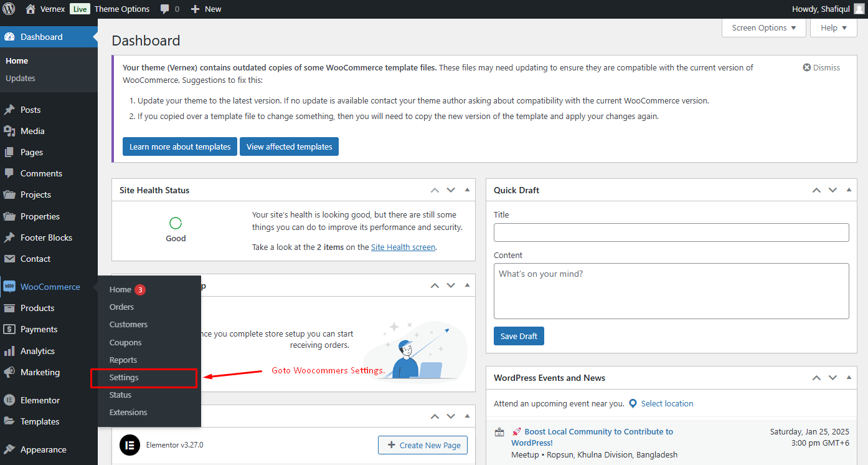
Task: Click the Templates folder icon in sidebar
Action: [x=9, y=421]
